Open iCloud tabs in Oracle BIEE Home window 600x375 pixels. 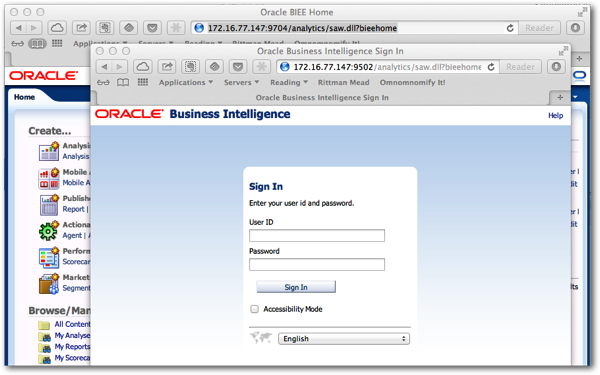coord(57,28)
